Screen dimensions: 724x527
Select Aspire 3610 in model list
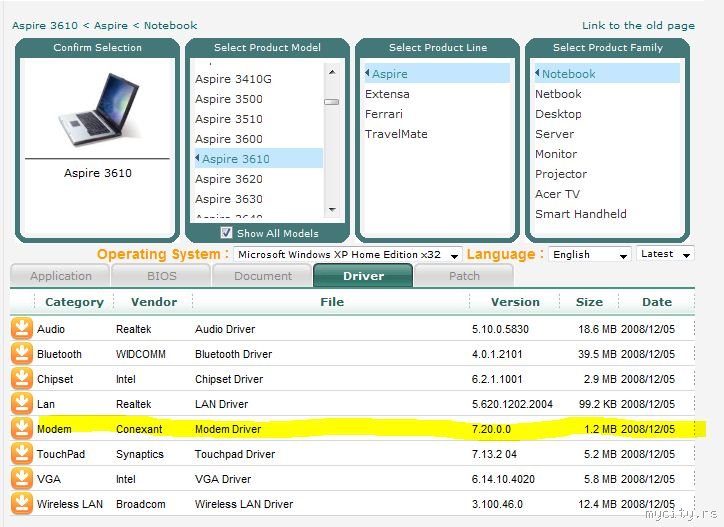[x=259, y=158]
